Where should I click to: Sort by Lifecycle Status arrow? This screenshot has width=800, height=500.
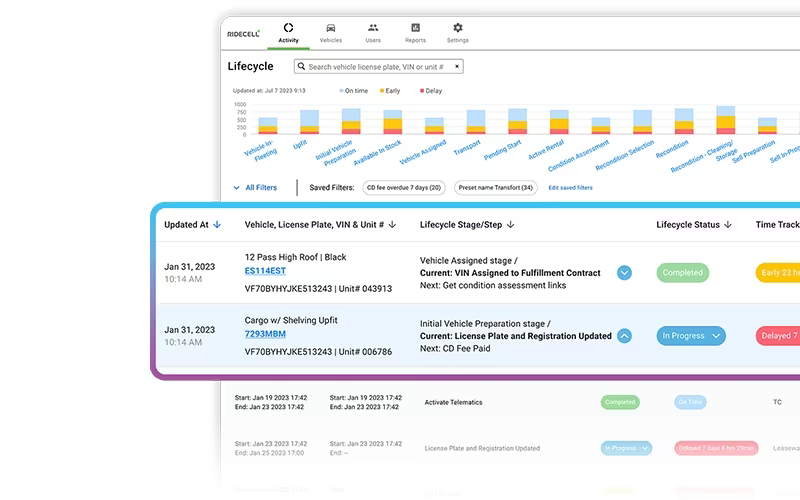[x=728, y=224]
